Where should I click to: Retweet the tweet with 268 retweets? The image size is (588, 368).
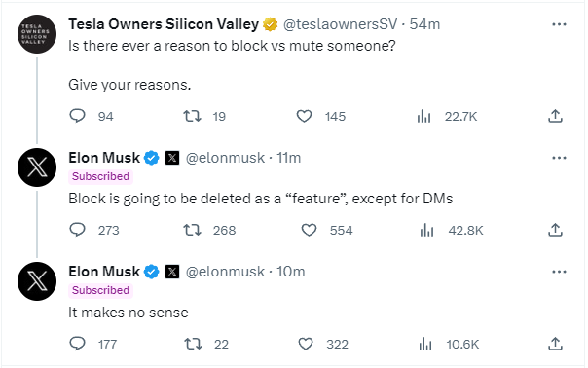coord(192,230)
